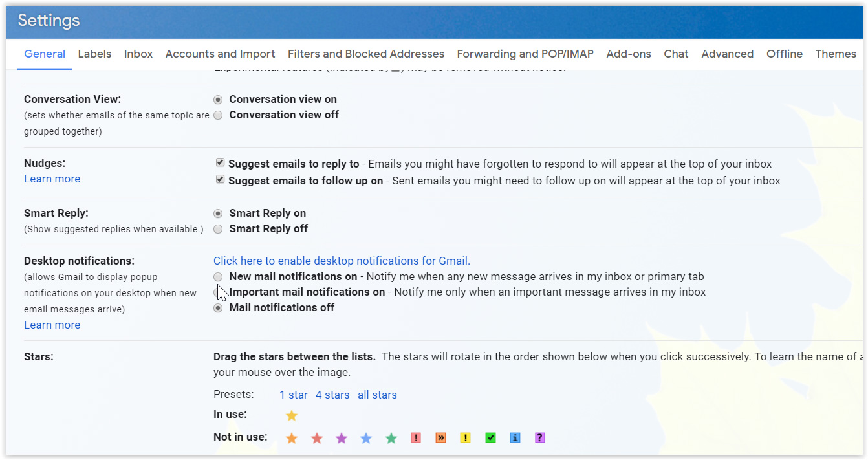Click Learn more under Nudges
The image size is (868, 460).
coord(52,179)
